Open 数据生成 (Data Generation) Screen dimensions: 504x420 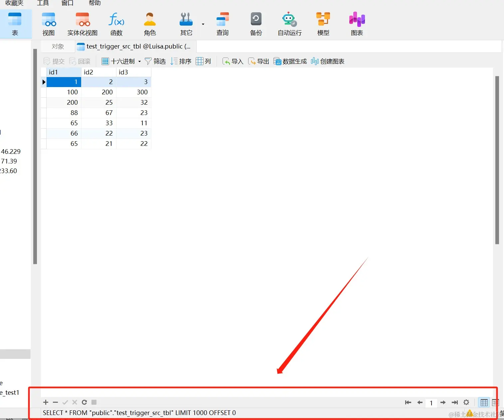coord(290,61)
